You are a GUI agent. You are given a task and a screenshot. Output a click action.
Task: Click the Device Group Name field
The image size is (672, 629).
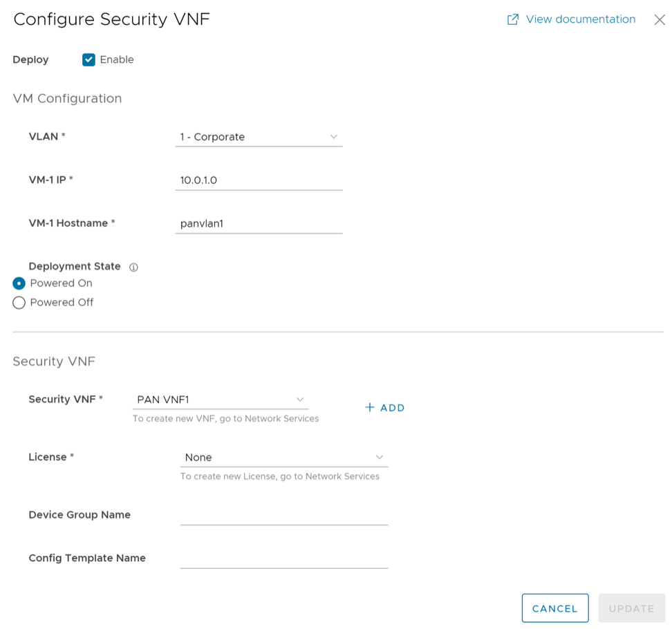tap(283, 515)
